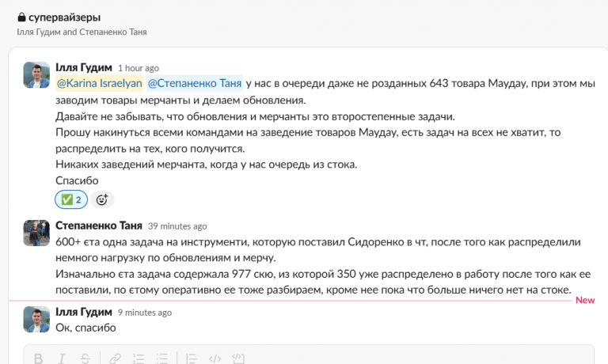Click the 9 minutes ago timestamp
608x364 pixels.
(145, 313)
